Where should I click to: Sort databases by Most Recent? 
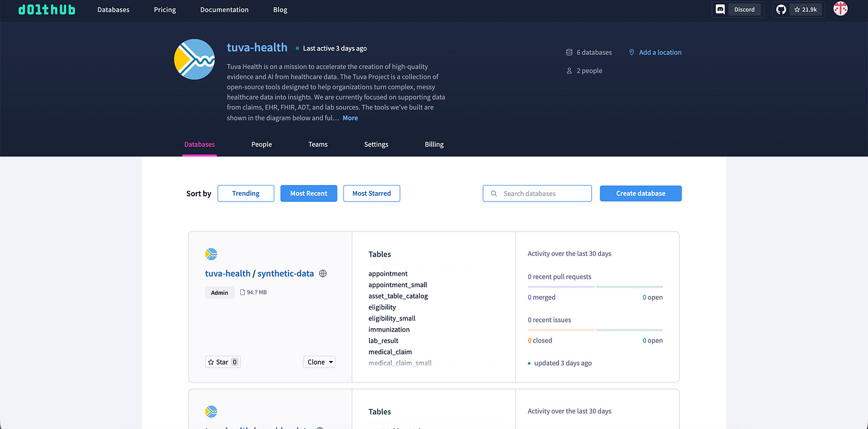coord(309,193)
